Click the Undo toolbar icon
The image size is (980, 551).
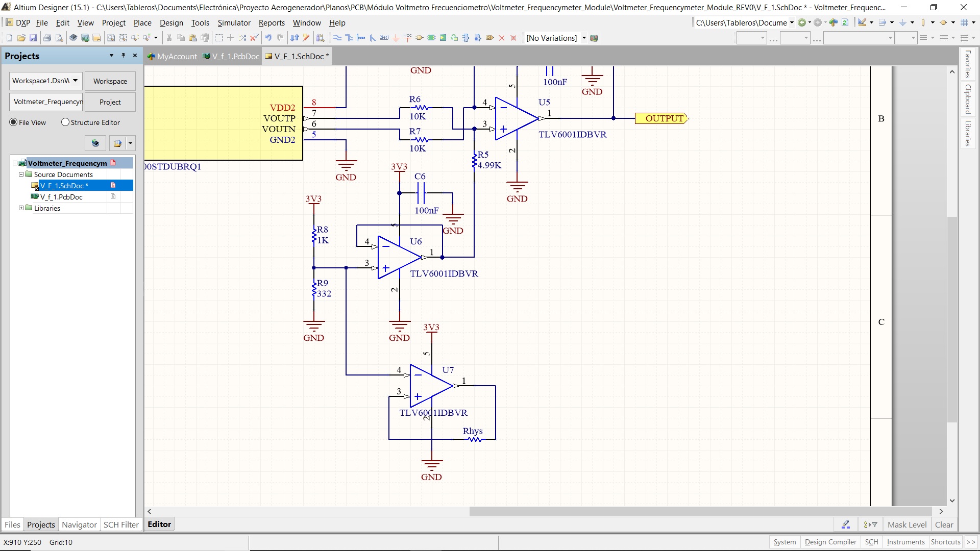click(x=268, y=38)
